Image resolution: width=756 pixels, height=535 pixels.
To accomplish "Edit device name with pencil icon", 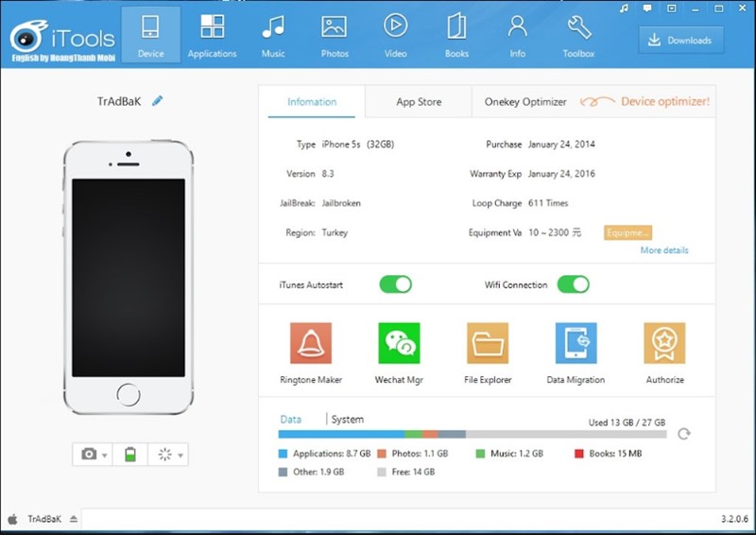I will point(157,100).
